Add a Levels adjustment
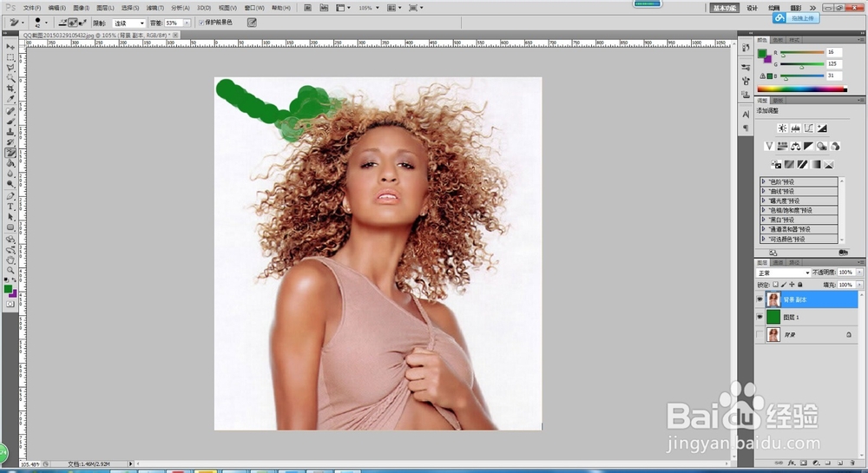The height and width of the screenshot is (473, 868). (x=795, y=128)
